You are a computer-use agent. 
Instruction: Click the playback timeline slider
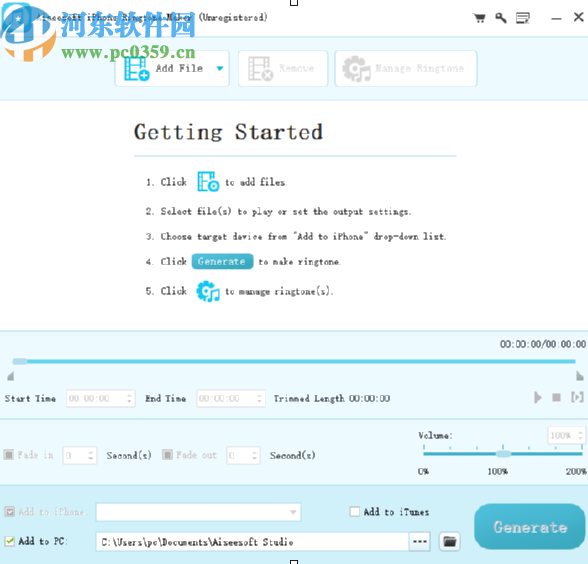point(294,362)
